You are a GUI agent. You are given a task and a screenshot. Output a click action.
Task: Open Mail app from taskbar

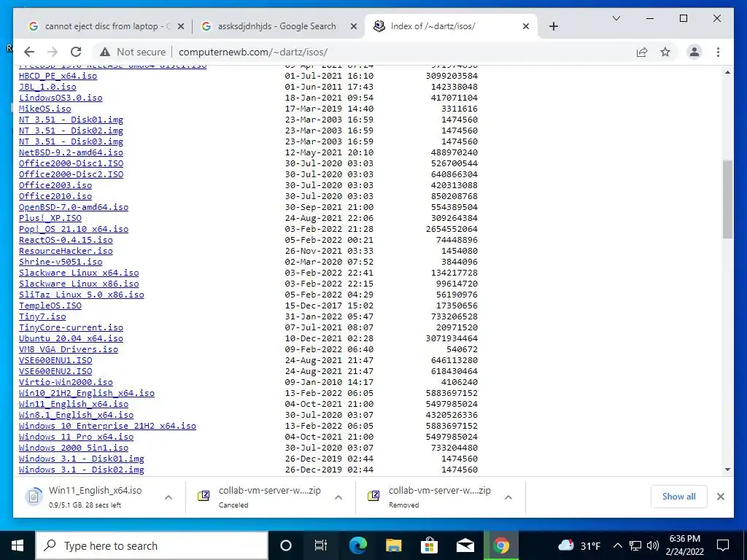point(465,545)
